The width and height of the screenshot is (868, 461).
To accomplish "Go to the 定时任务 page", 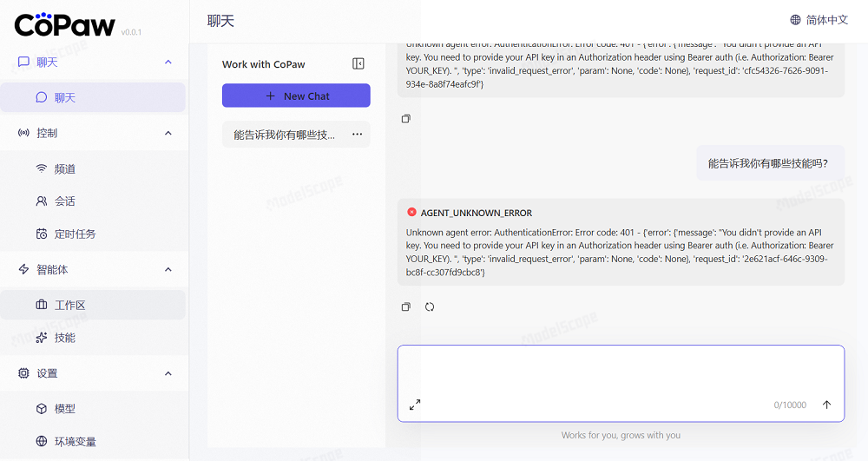I will (x=75, y=234).
